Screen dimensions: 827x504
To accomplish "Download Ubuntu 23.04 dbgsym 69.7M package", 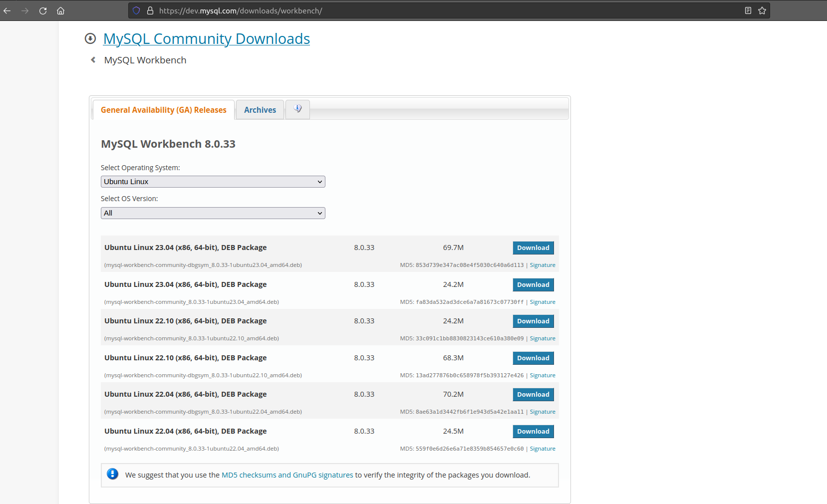I will 533,248.
